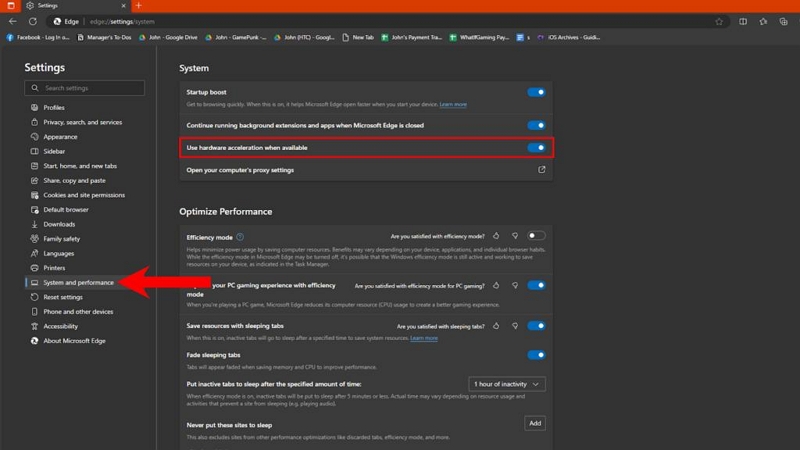
Task: Open Facebook - Log in bookmark
Action: (x=38, y=37)
